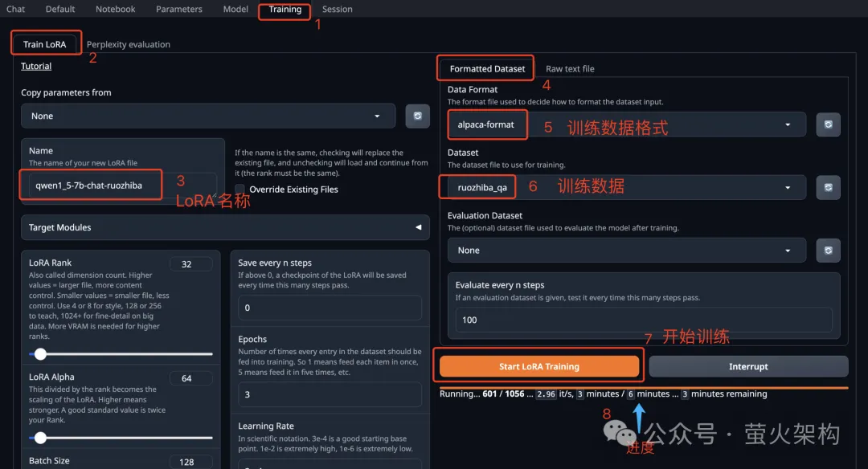Select the Train LoRA sub-tab
This screenshot has width=868, height=469.
[44, 44]
